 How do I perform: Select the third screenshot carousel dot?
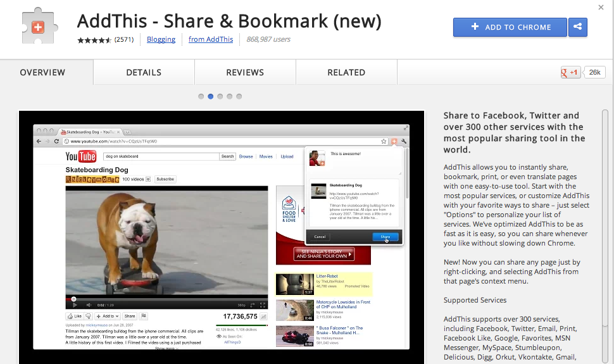pos(220,96)
